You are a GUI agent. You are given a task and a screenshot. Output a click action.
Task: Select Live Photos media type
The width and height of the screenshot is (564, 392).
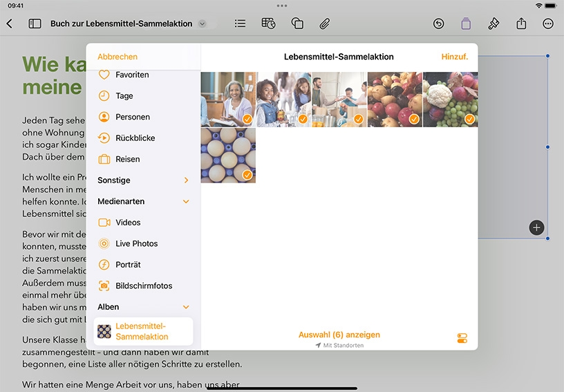[x=143, y=243]
